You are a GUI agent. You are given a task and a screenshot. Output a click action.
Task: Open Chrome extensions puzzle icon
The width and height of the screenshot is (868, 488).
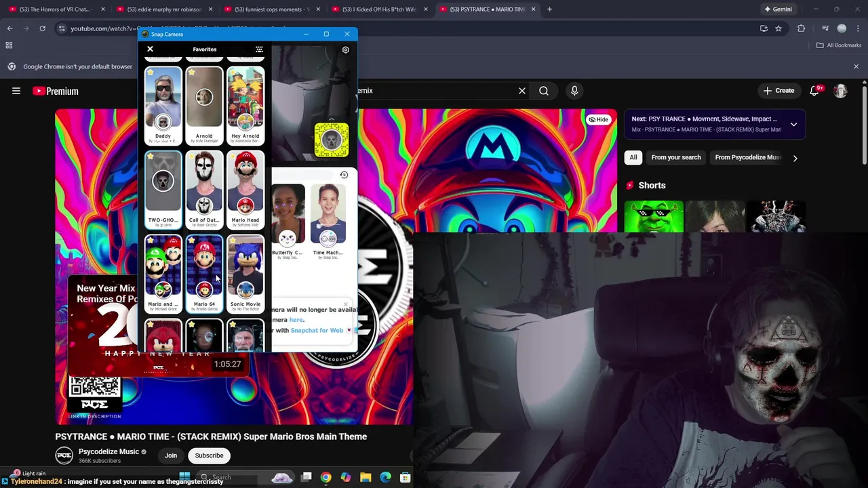point(801,28)
